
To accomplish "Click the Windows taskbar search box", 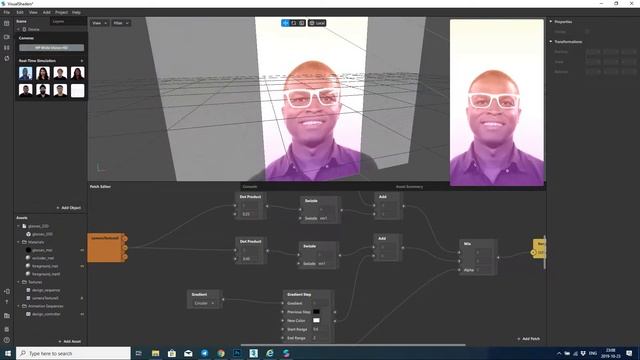I will (x=73, y=353).
